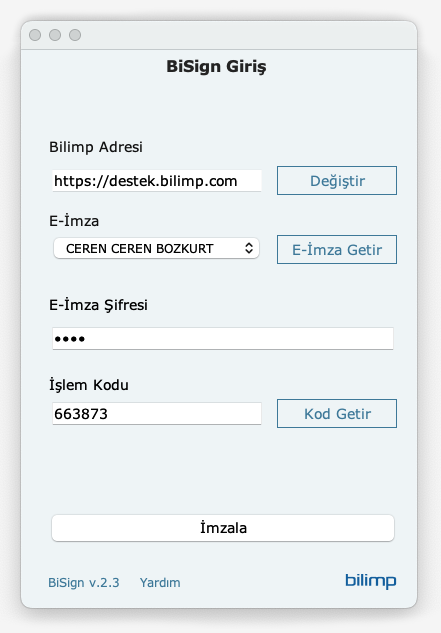441x633 pixels.
Task: Click the BiSign Giriş heading
Action: (216, 67)
